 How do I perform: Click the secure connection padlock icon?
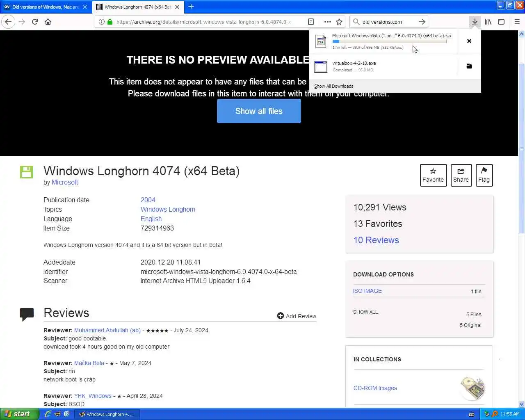(110, 22)
